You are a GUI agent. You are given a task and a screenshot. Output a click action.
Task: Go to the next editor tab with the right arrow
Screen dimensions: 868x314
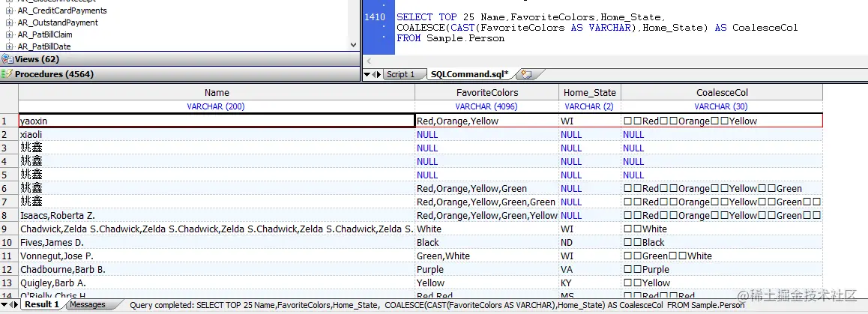379,75
